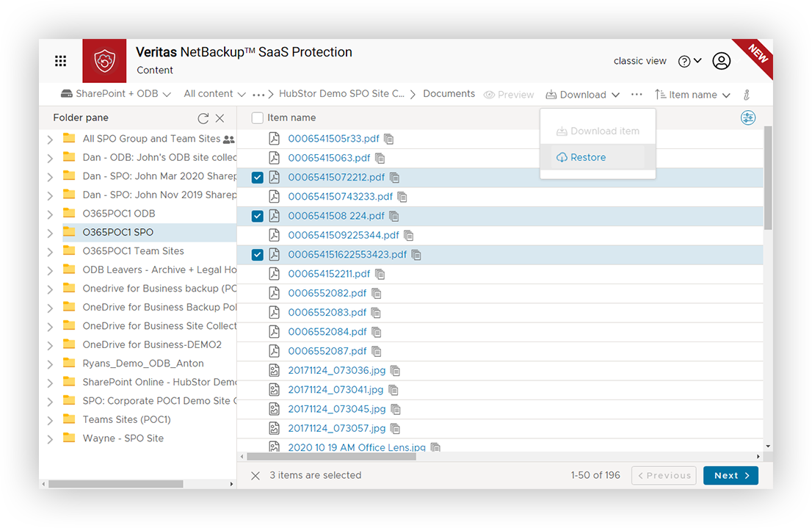Go to the Documents breadcrumb

point(449,94)
